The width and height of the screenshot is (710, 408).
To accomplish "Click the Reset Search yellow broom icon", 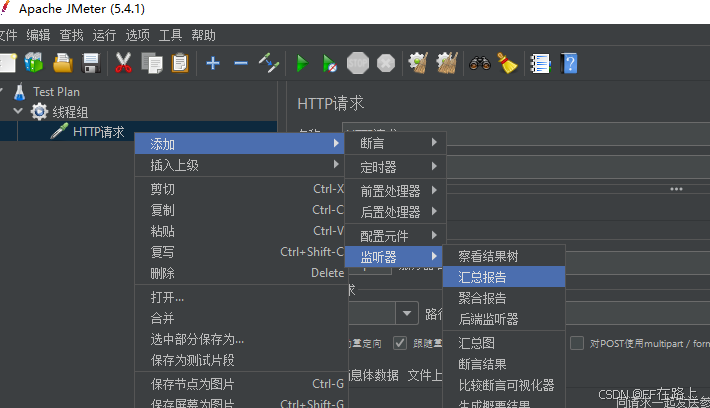I will click(x=508, y=63).
